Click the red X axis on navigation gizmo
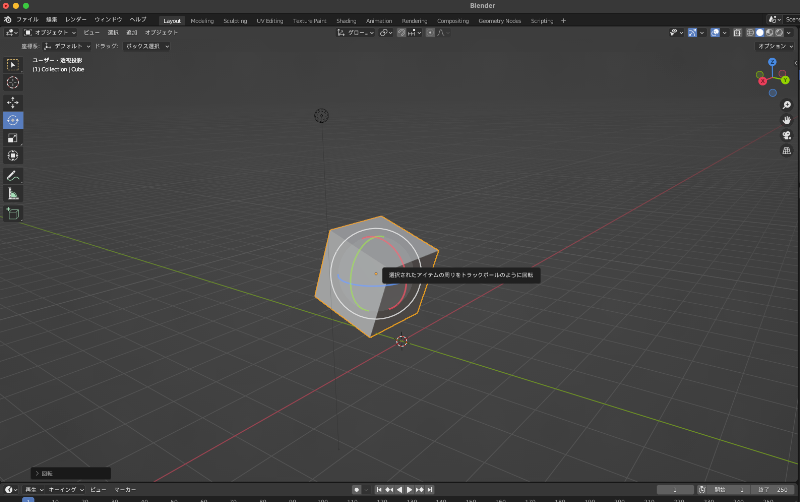Image resolution: width=800 pixels, height=502 pixels. 762,81
